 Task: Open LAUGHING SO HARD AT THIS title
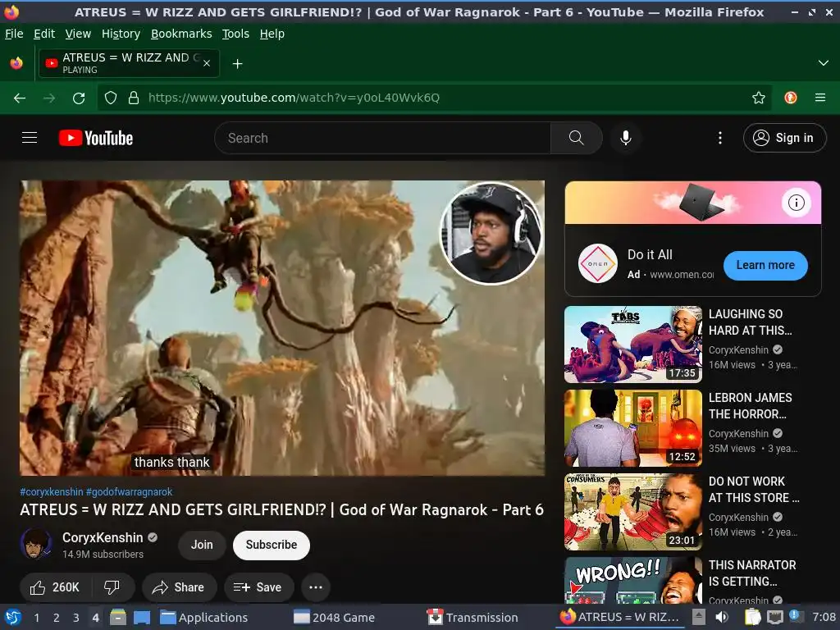click(x=750, y=322)
